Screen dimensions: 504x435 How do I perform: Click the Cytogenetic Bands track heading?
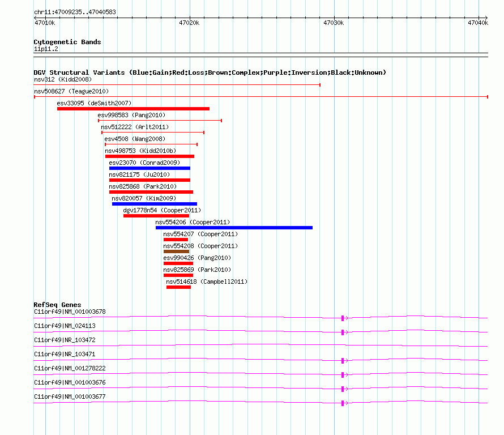click(67, 42)
